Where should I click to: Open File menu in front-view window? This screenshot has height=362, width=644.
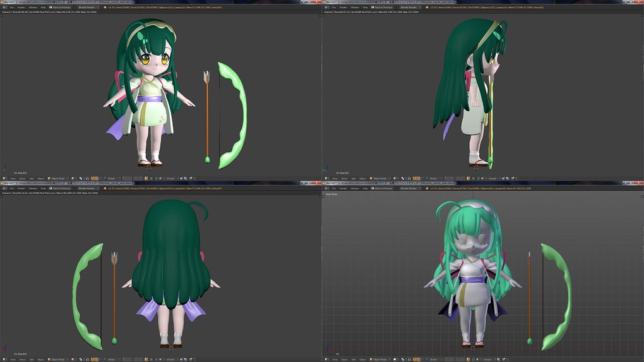point(12,8)
